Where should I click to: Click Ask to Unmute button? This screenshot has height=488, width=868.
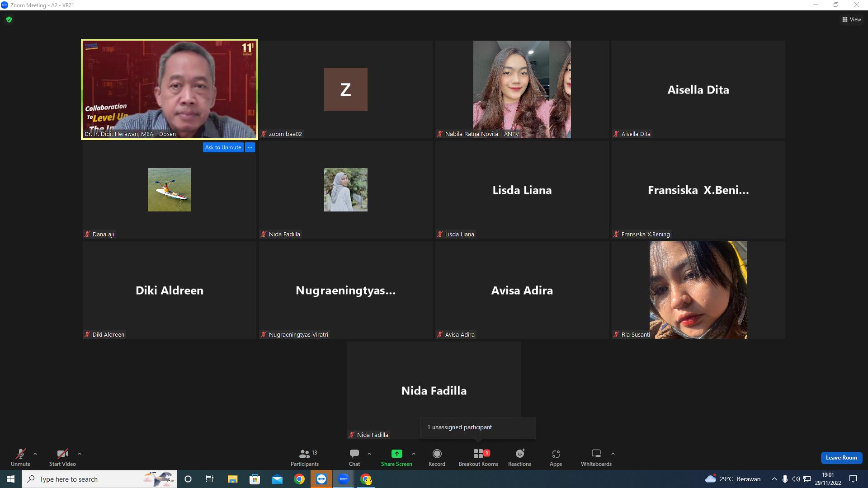click(223, 147)
